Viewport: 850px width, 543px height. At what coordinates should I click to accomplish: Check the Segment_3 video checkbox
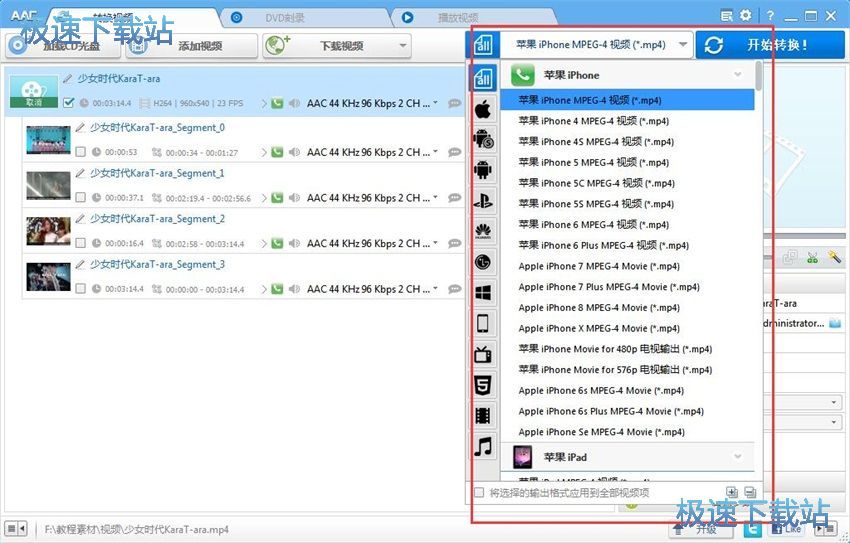(x=81, y=289)
